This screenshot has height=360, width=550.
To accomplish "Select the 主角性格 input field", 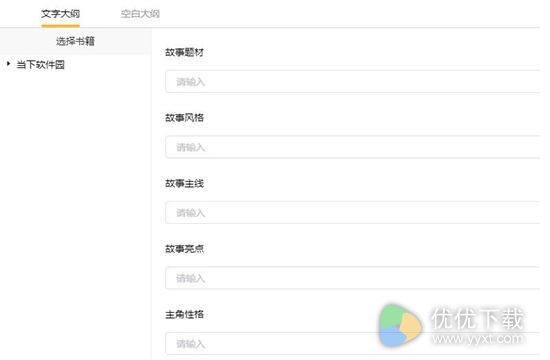I will (x=353, y=344).
